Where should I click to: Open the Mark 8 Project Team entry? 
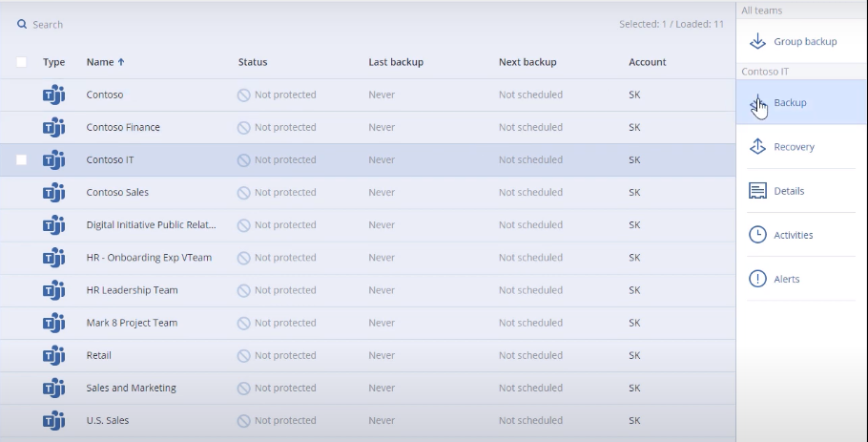tap(132, 323)
